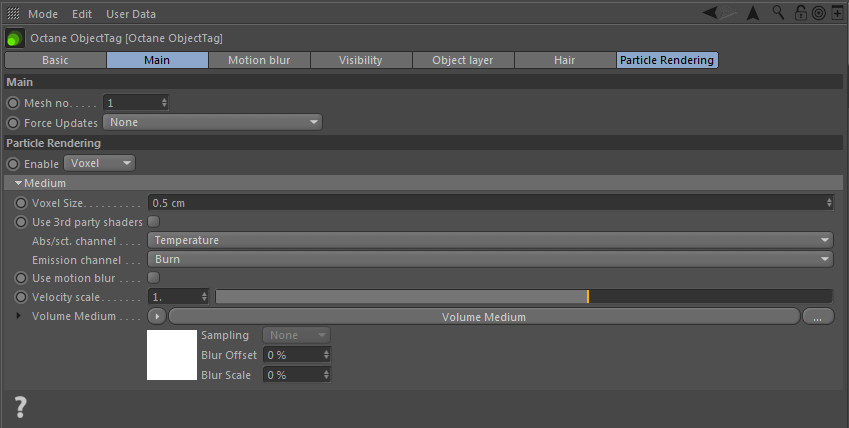Click the up arrow navigation icon
This screenshot has height=428, width=849.
[753, 14]
